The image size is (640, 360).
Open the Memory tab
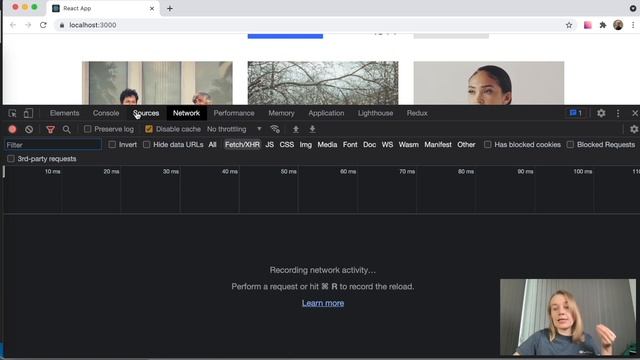(x=281, y=113)
